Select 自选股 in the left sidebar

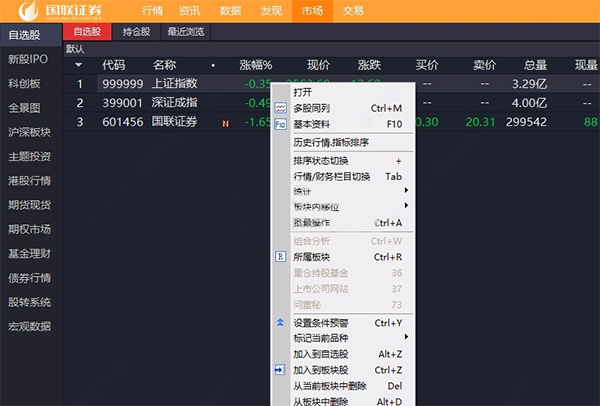31,35
